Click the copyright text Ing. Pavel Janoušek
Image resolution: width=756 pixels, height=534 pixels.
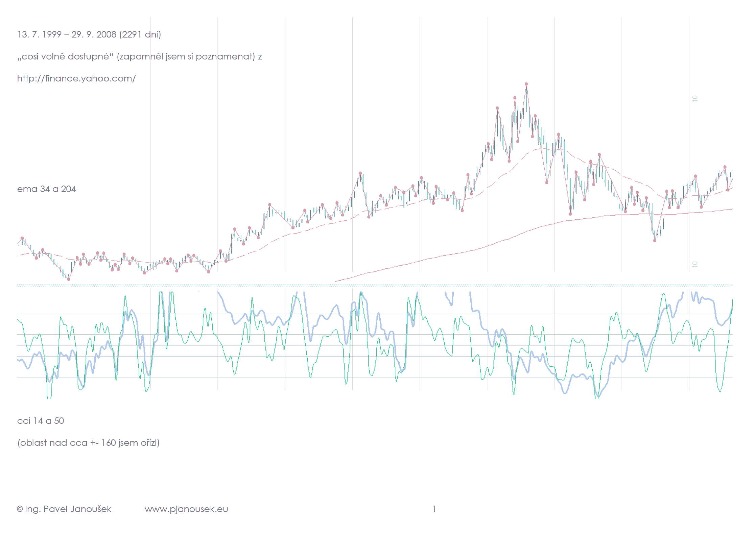coord(64,509)
